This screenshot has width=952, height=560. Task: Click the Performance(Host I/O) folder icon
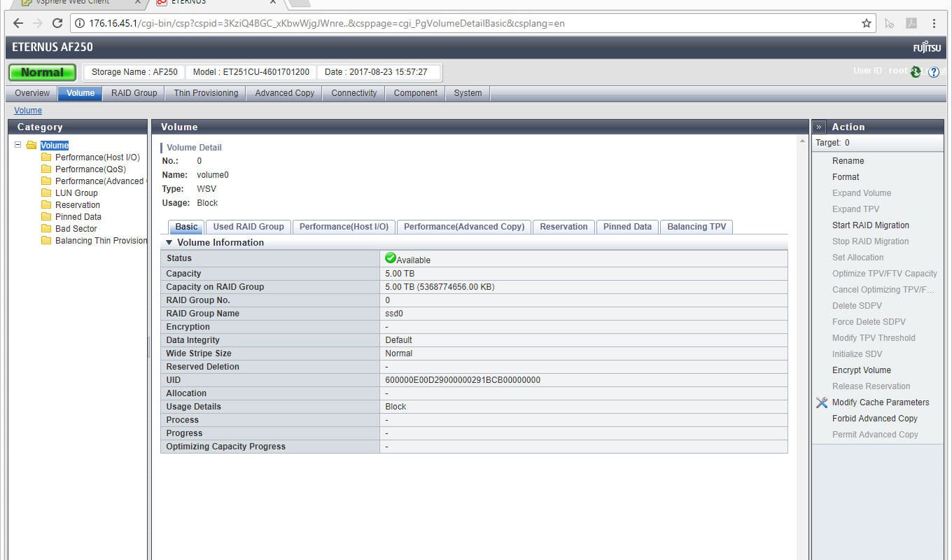pyautogui.click(x=46, y=157)
